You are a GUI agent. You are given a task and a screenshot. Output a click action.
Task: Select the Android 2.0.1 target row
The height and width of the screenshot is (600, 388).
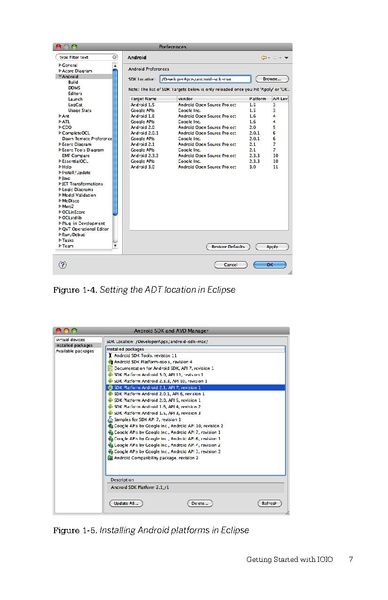pos(209,133)
